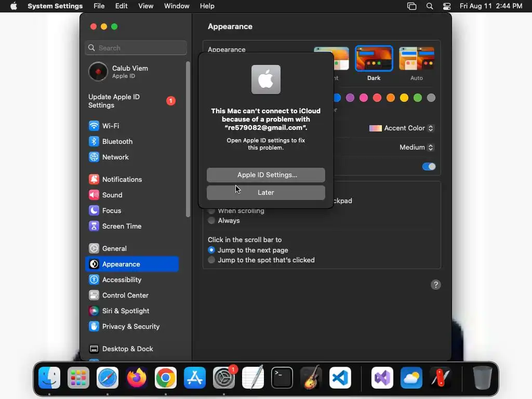Image resolution: width=532 pixels, height=399 pixels.
Task: Open Spotlight search in menu bar
Action: 430,6
